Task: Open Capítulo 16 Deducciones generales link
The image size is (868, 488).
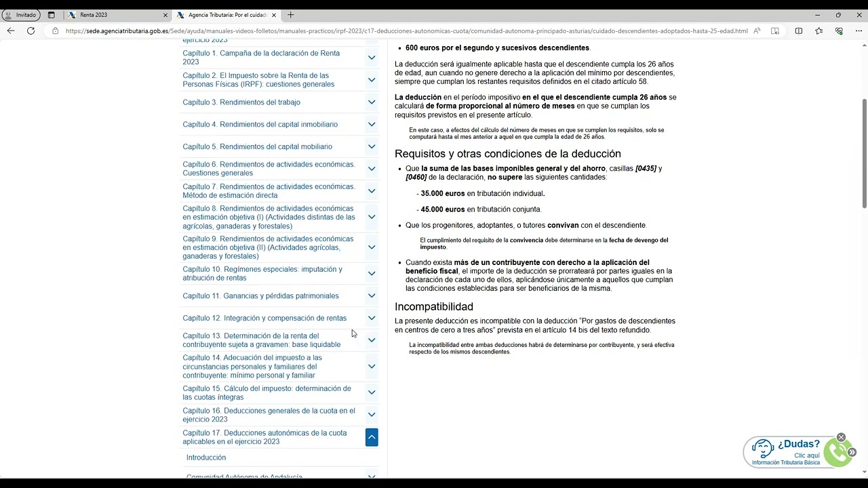Action: 269,415
